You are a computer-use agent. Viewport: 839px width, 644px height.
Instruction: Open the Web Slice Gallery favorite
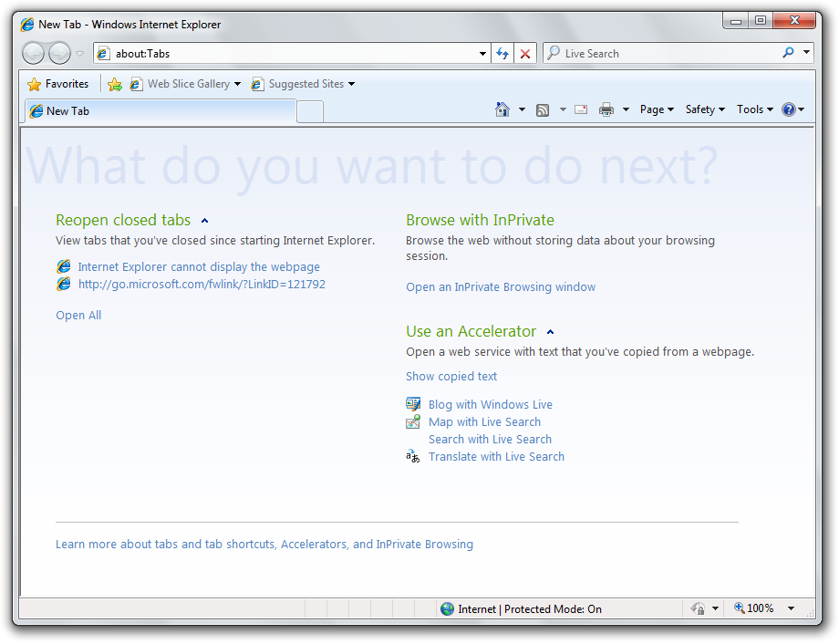click(185, 84)
